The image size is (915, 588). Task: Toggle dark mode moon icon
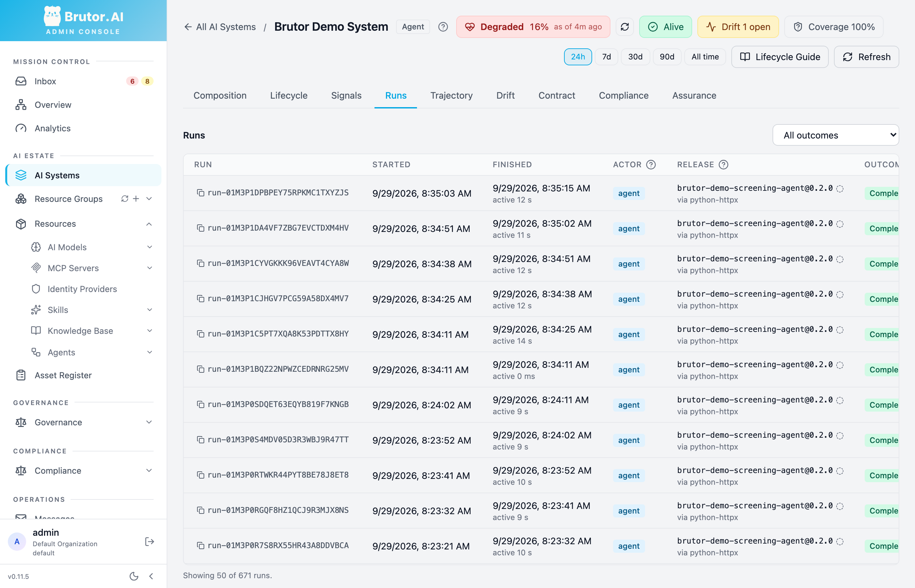click(x=134, y=576)
